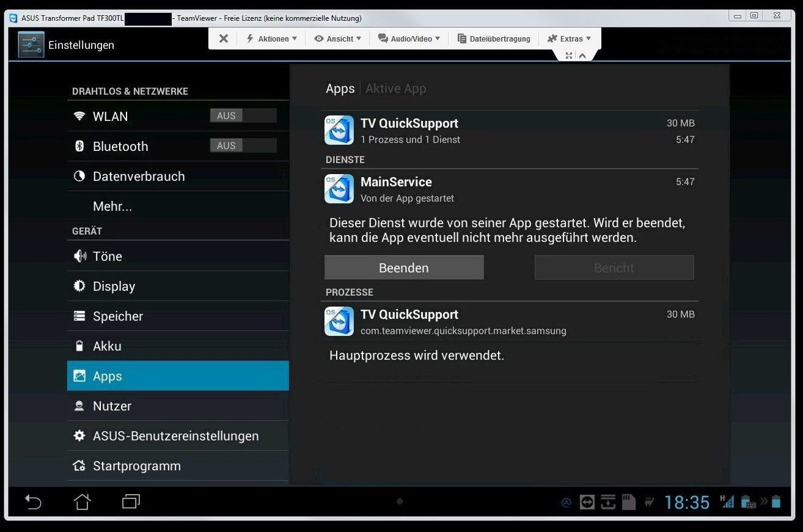Collapse the TeamViewer toolbar with the chevron
The width and height of the screenshot is (803, 532).
582,56
